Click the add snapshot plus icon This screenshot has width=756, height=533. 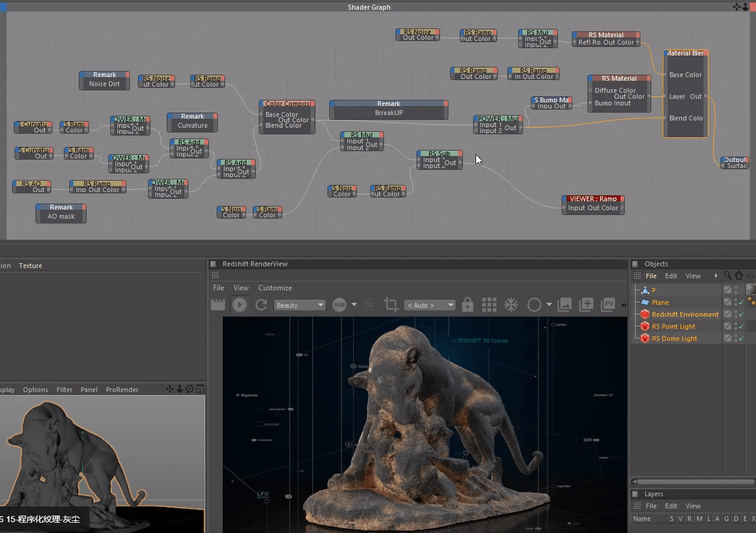586,305
